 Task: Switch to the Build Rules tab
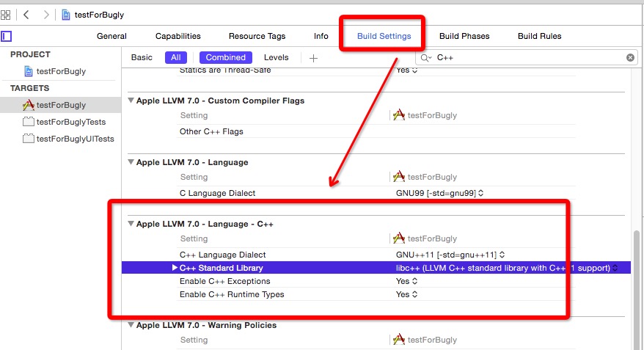(539, 36)
